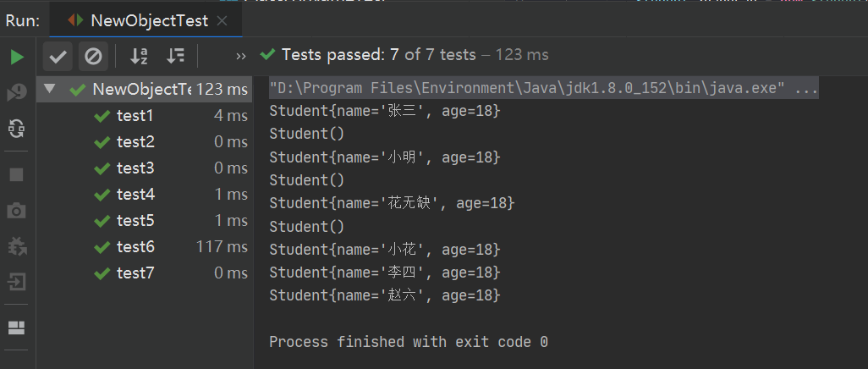Click the bug with arrow icon
The width and height of the screenshot is (868, 369).
[17, 245]
